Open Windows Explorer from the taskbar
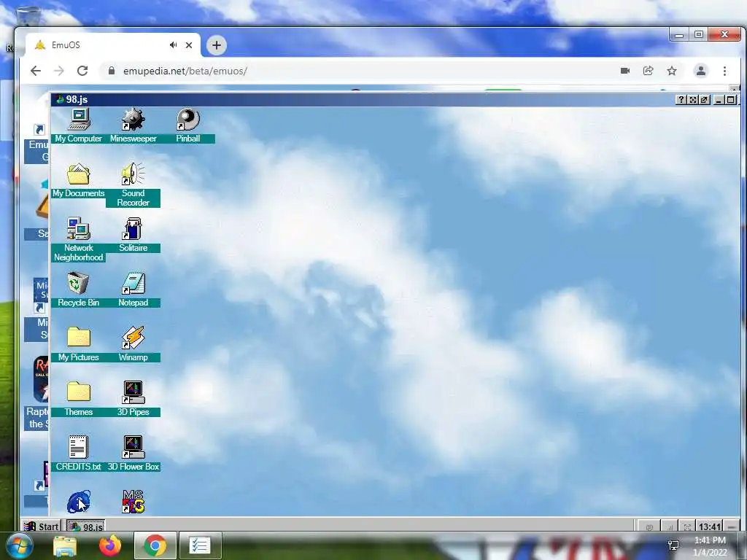The height and width of the screenshot is (560, 747). pyautogui.click(x=65, y=545)
